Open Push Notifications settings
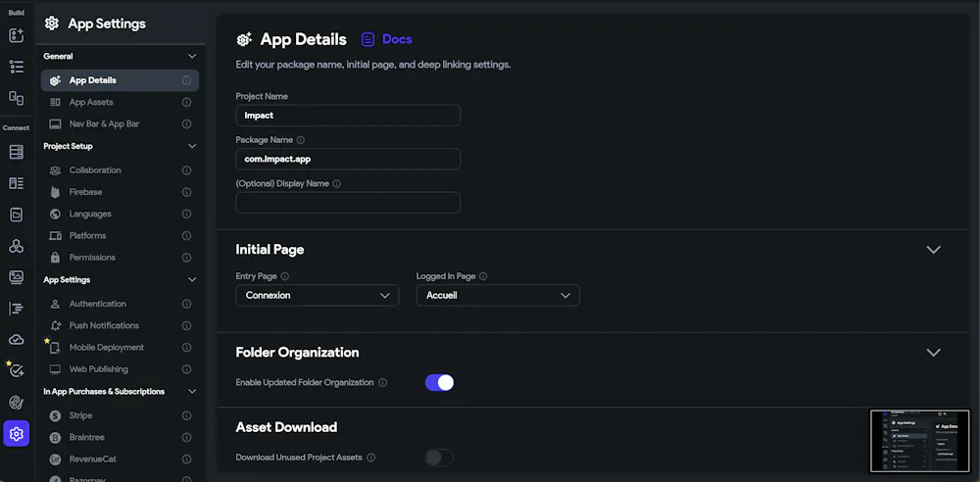The height and width of the screenshot is (482, 980). click(120, 325)
